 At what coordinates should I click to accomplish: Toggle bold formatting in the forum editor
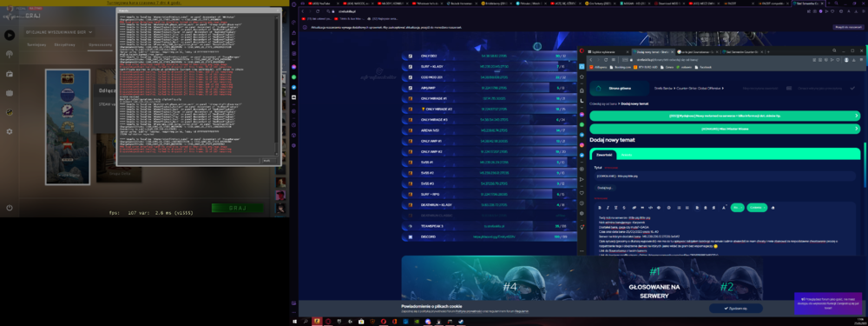(x=600, y=208)
